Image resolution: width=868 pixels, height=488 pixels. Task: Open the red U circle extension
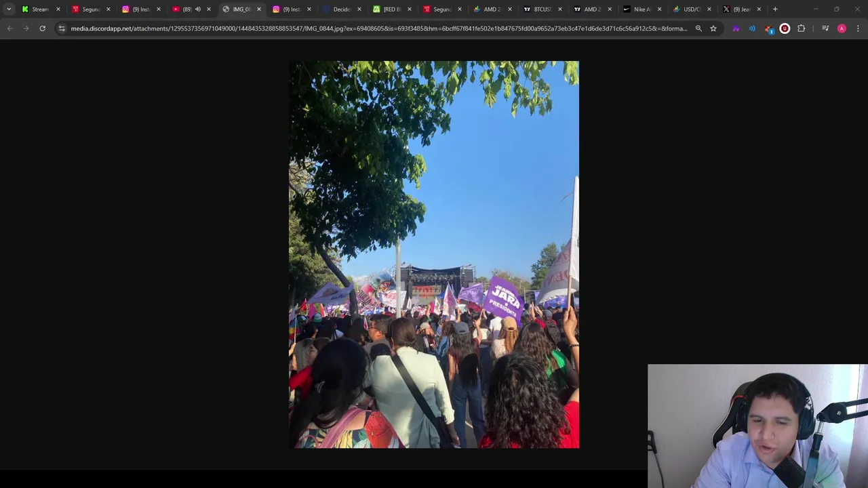pos(785,28)
